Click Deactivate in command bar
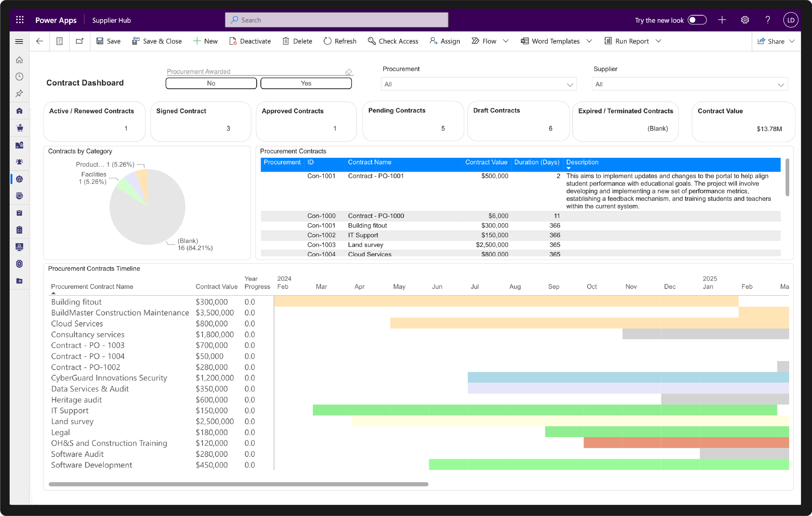This screenshot has height=516, width=812. [250, 41]
